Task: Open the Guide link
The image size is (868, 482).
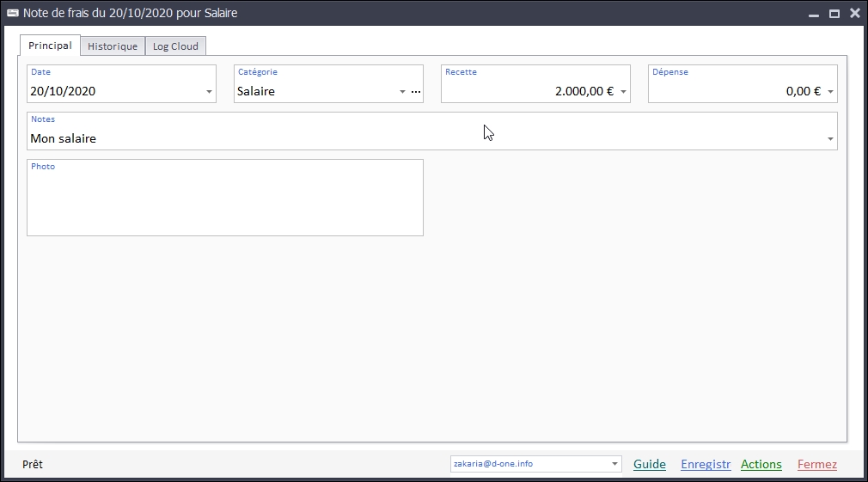Action: (650, 464)
